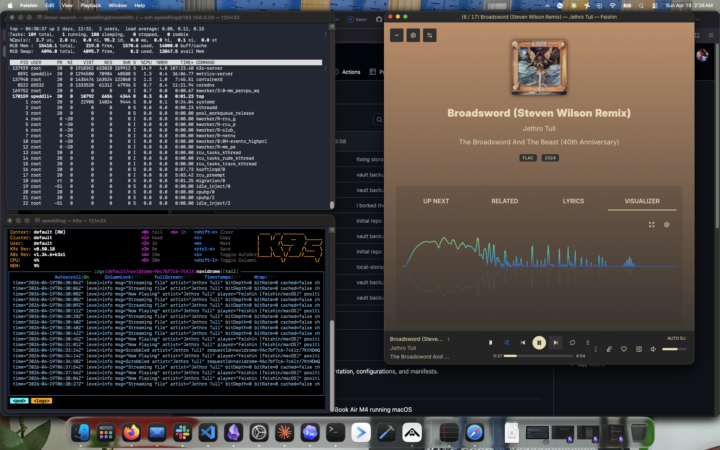720x450 pixels.
Task: Open the play queue panel icon
Action: tap(639, 349)
